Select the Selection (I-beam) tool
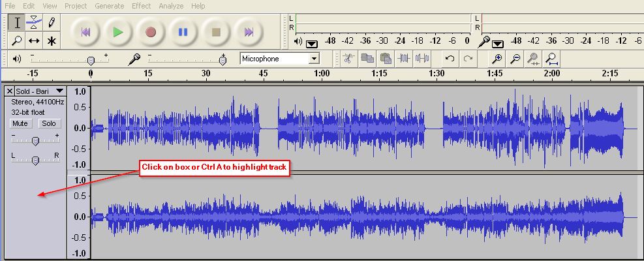Screen dimensions: 644x261 click(18, 23)
